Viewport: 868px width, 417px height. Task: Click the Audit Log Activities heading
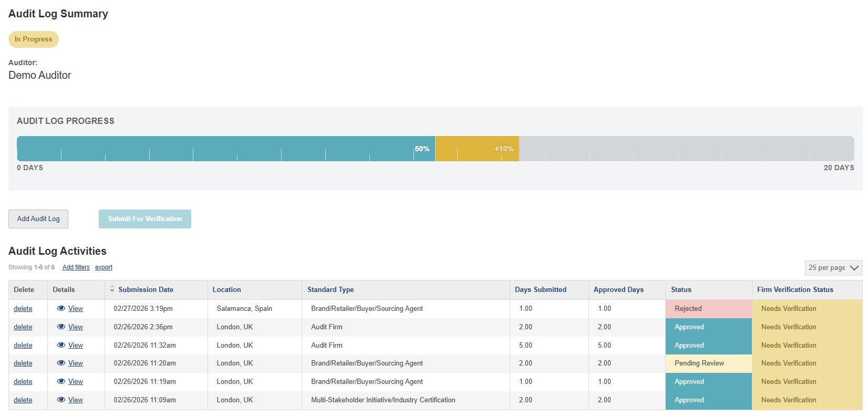point(57,251)
